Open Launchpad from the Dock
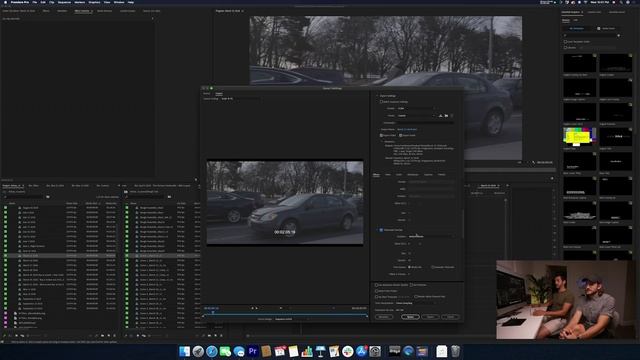 (198, 351)
